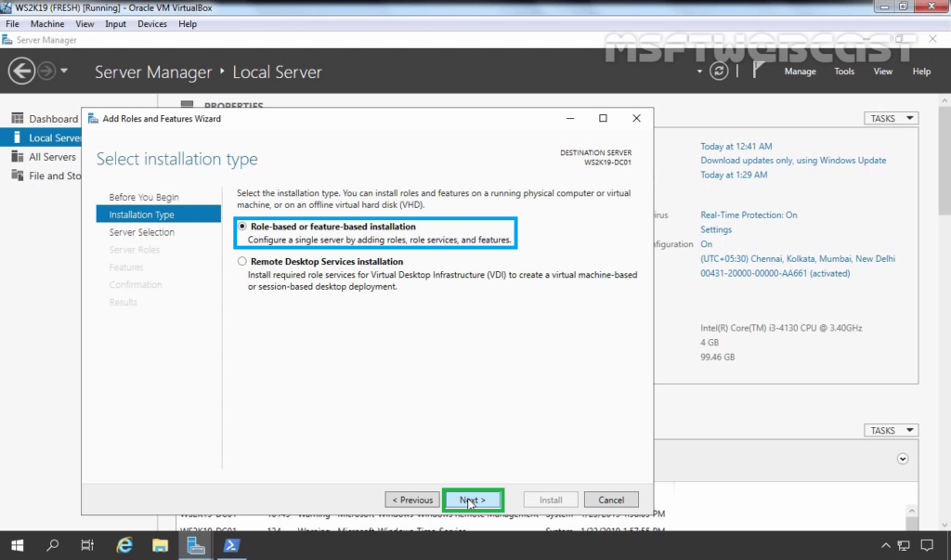Show hidden tray icons chevron
The width and height of the screenshot is (951, 560).
[885, 546]
